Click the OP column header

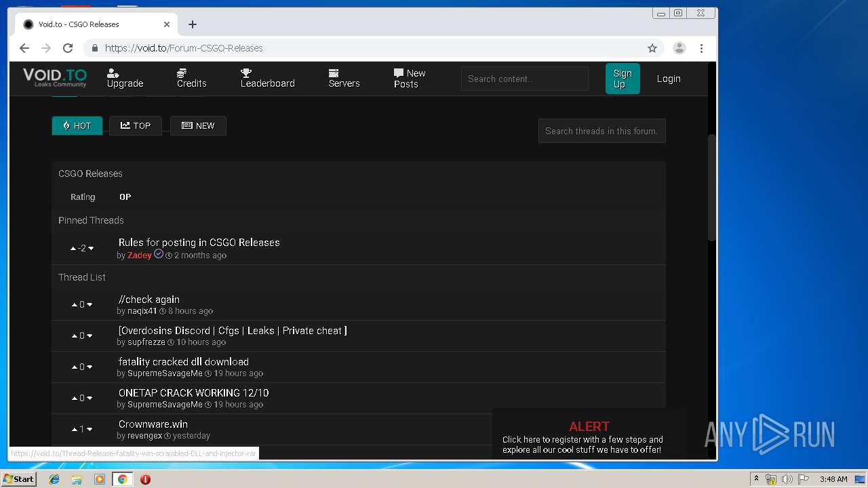(125, 197)
